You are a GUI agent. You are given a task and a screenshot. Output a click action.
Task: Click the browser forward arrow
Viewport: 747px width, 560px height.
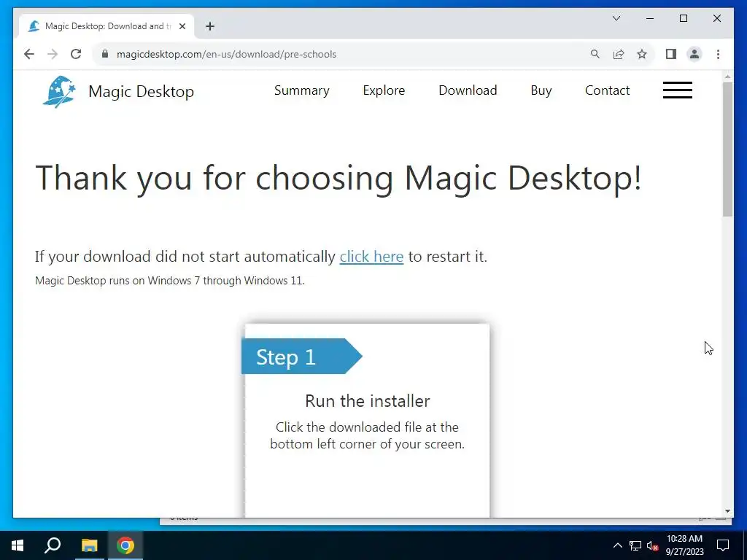coord(53,54)
